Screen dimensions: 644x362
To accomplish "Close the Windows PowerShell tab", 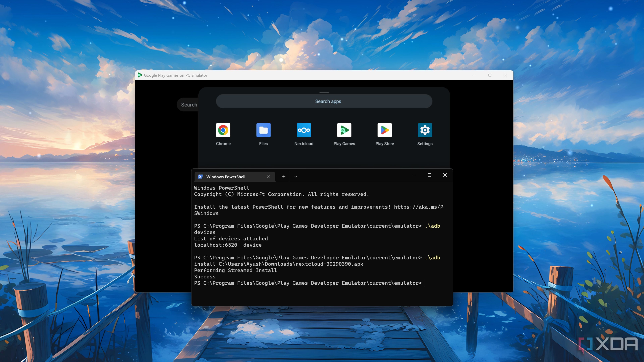I will 268,177.
